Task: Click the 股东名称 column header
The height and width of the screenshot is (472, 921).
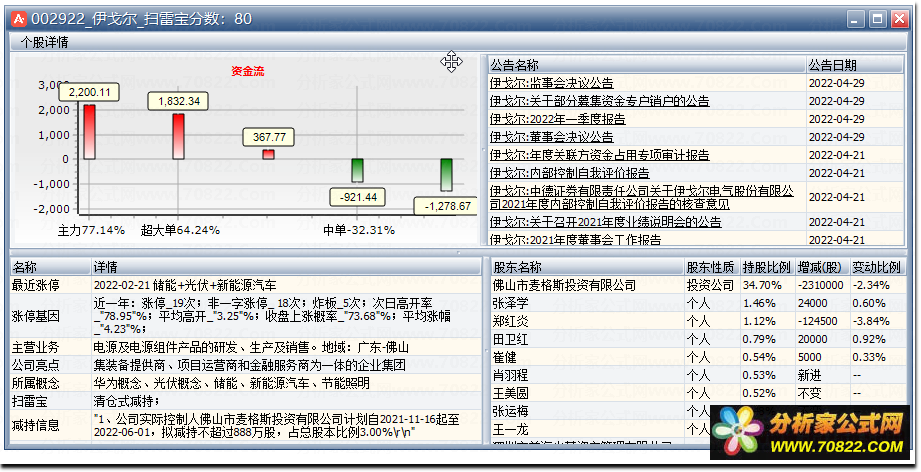Action: tap(587, 267)
